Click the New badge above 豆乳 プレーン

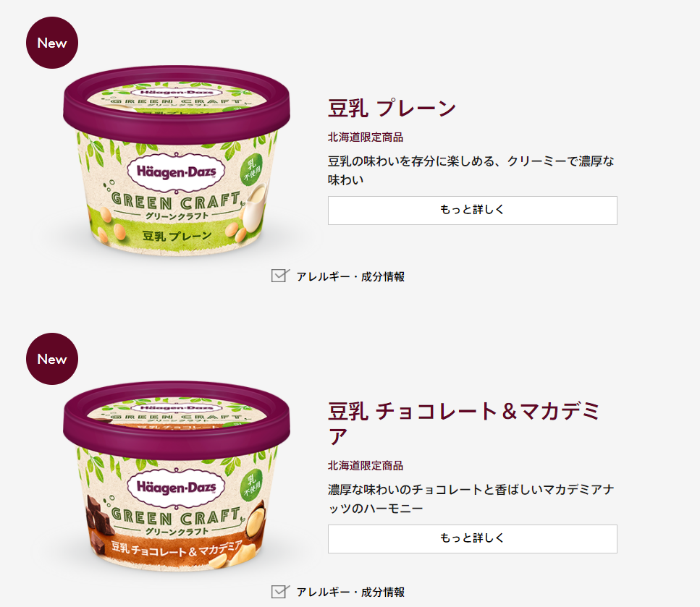(52, 43)
